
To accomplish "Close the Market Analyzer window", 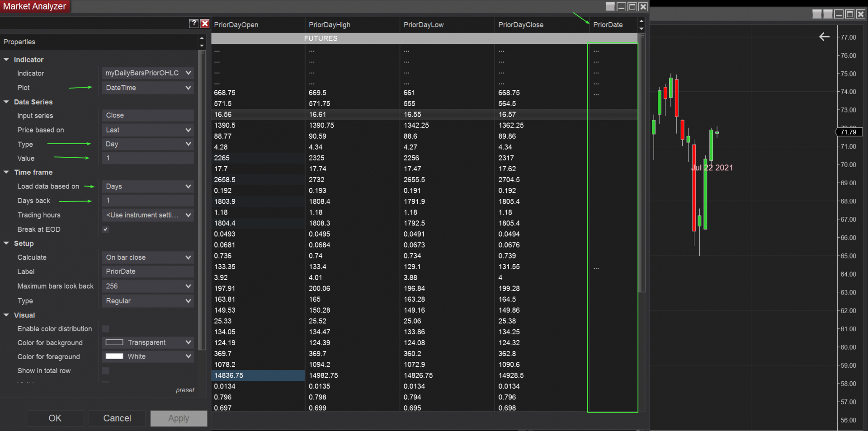I will click(x=643, y=7).
